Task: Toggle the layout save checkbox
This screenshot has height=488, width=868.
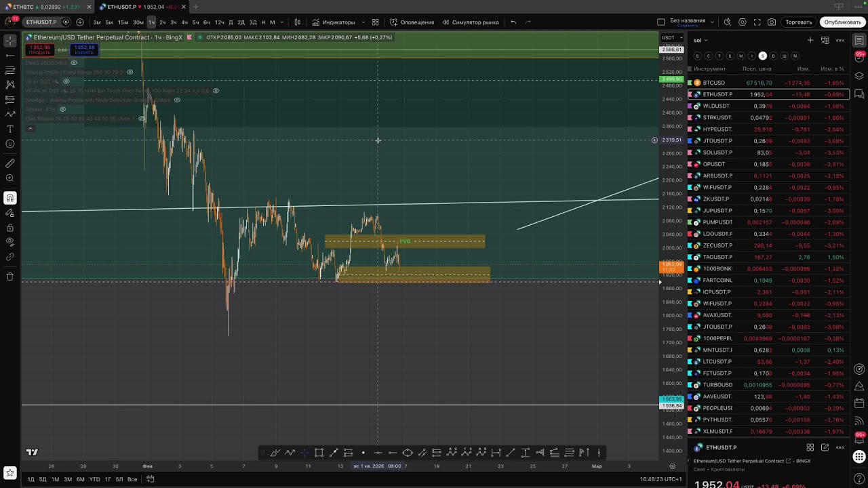Action: tap(661, 22)
